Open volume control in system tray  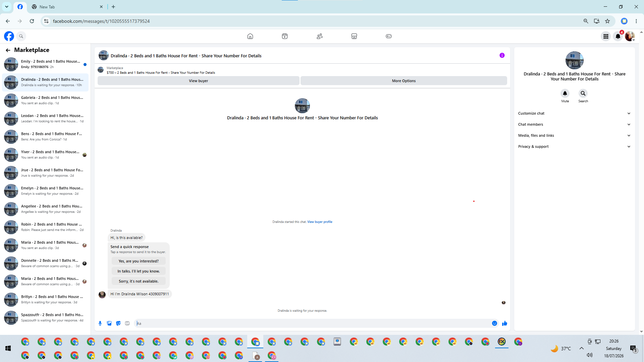coord(590,355)
